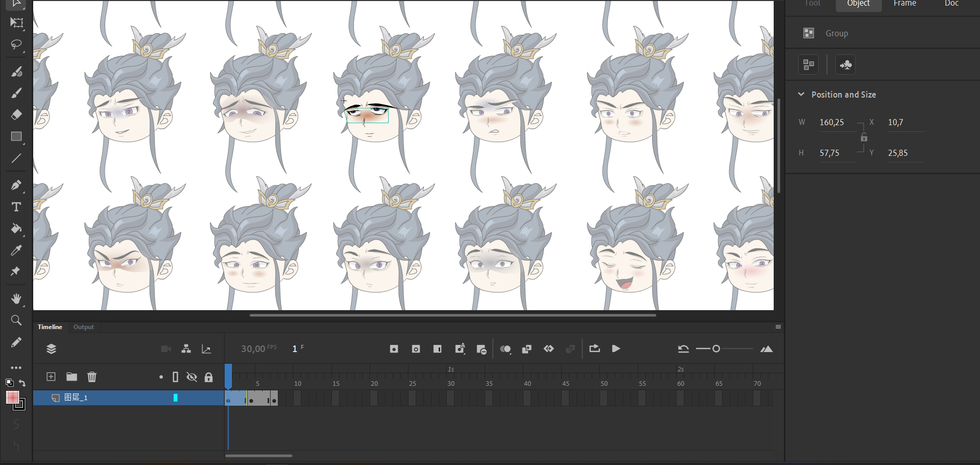Expand more tools via three dots
Screen dimensions: 980x465
click(16, 367)
